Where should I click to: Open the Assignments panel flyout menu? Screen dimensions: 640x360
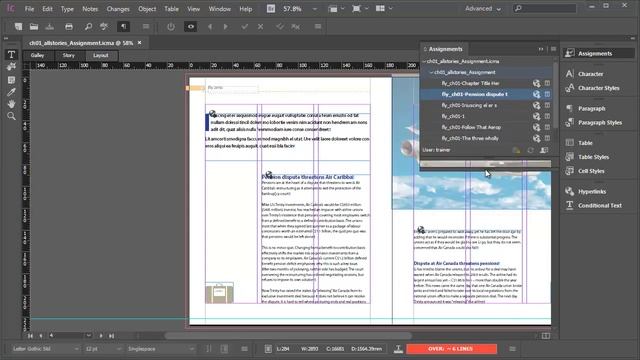[x=553, y=49]
